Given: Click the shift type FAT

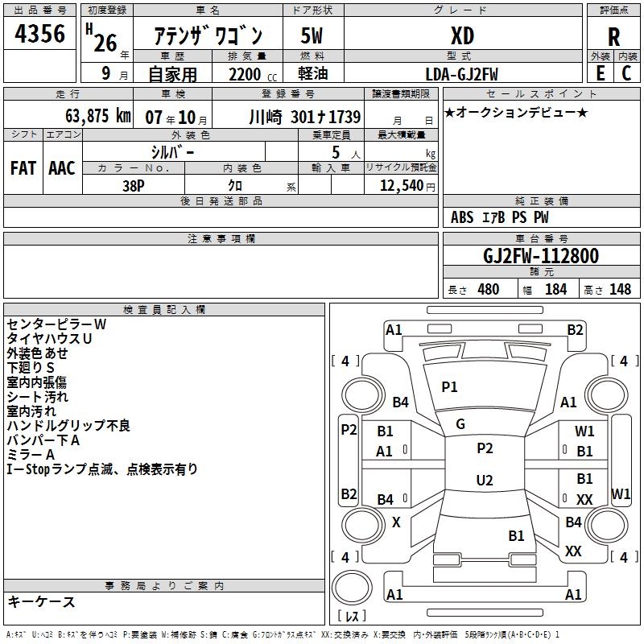Looking at the screenshot, I should click(x=23, y=168).
